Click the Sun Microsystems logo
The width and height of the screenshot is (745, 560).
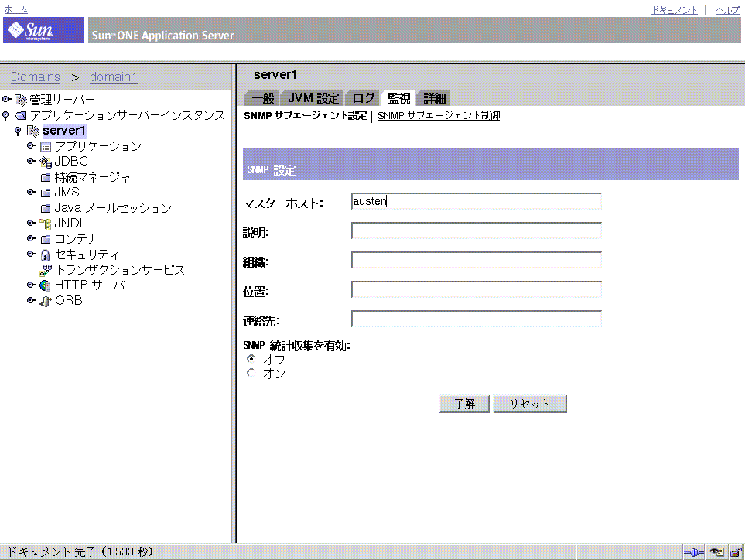(44, 30)
